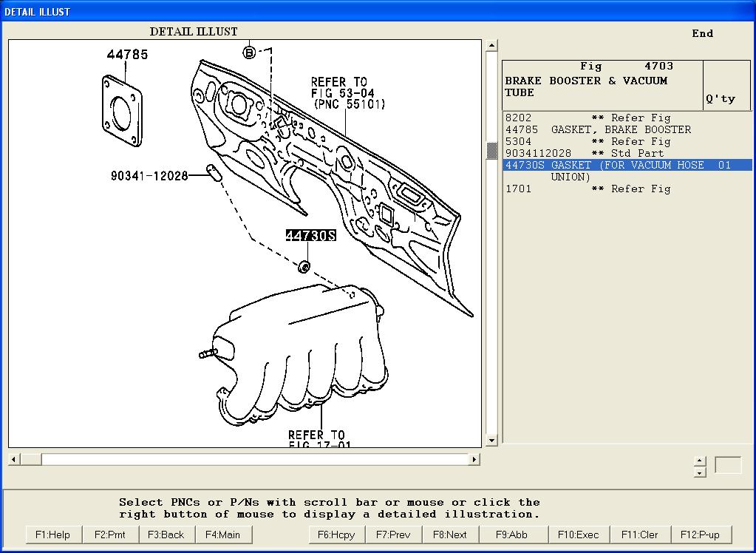Advance with the F8:Next button
756x553 pixels.
[450, 535]
